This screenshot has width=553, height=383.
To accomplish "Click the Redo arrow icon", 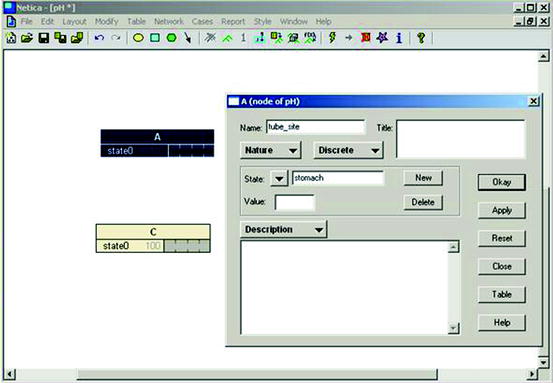I will (x=116, y=38).
